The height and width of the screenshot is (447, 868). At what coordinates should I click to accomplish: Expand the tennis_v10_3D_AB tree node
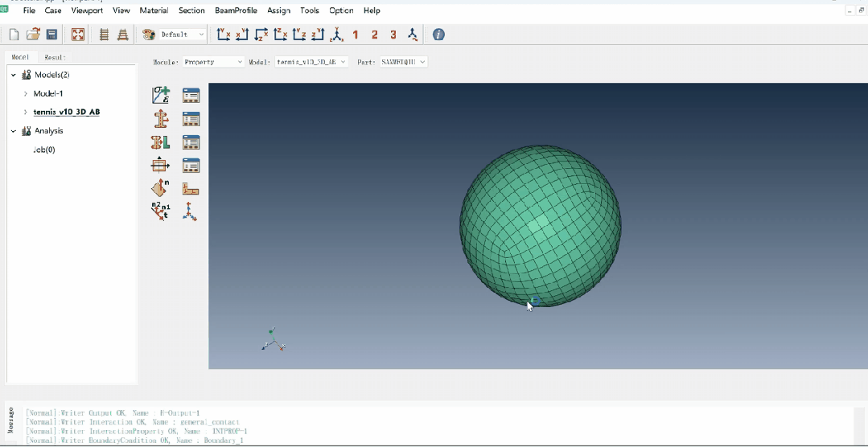(26, 112)
